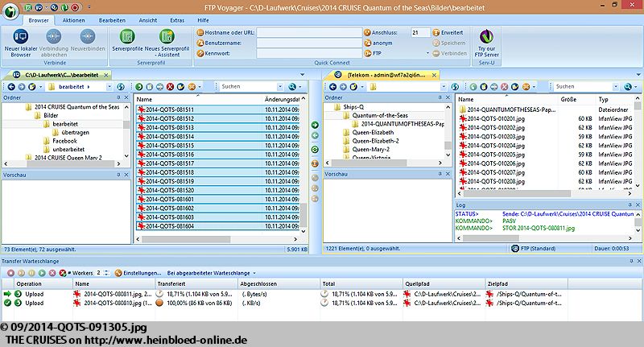The height and width of the screenshot is (347, 644).
Task: Refresh the remote folder listing
Action: coord(455,87)
